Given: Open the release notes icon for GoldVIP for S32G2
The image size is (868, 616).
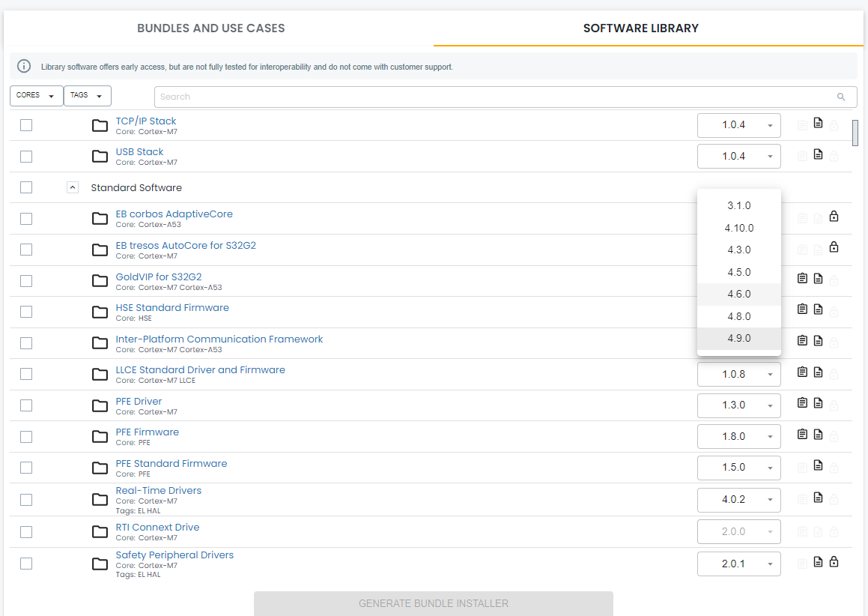Looking at the screenshot, I should [x=818, y=278].
